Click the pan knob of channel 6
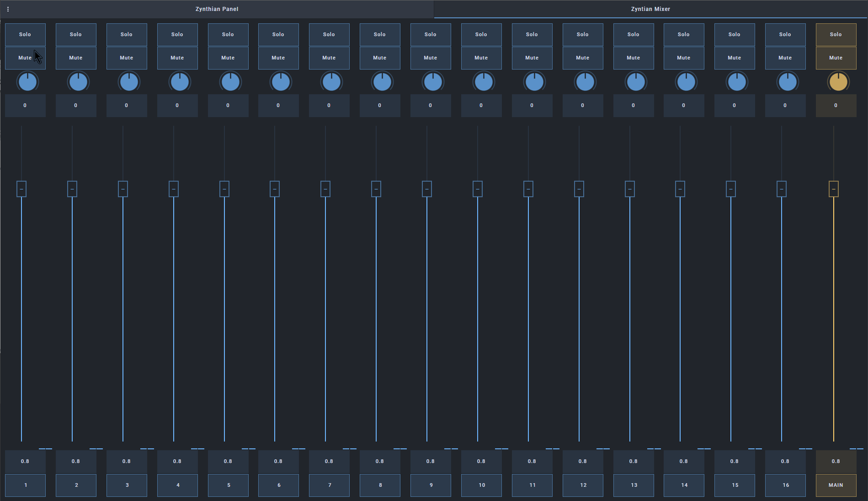Image resolution: width=868 pixels, height=501 pixels. pos(281,82)
